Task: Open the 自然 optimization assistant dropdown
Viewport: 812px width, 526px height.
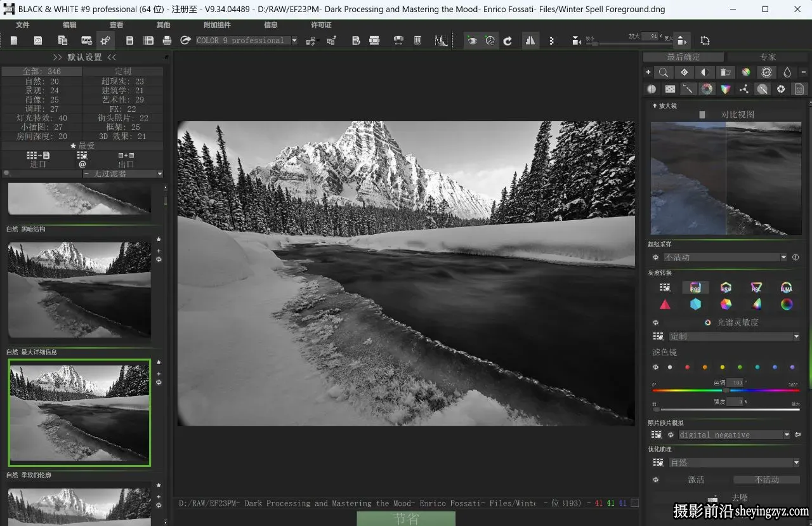Action: point(735,463)
